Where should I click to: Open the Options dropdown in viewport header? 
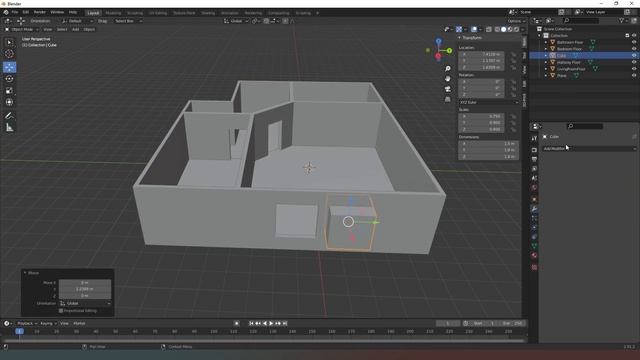point(516,21)
